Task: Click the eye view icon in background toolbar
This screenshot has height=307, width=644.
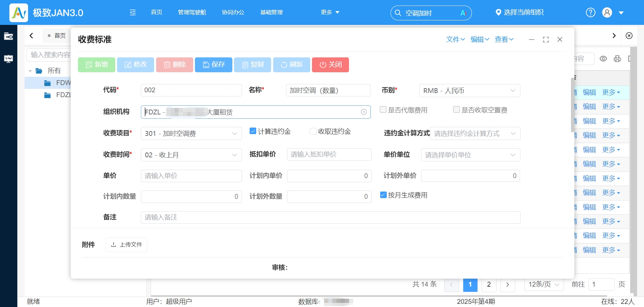Action: pyautogui.click(x=603, y=59)
